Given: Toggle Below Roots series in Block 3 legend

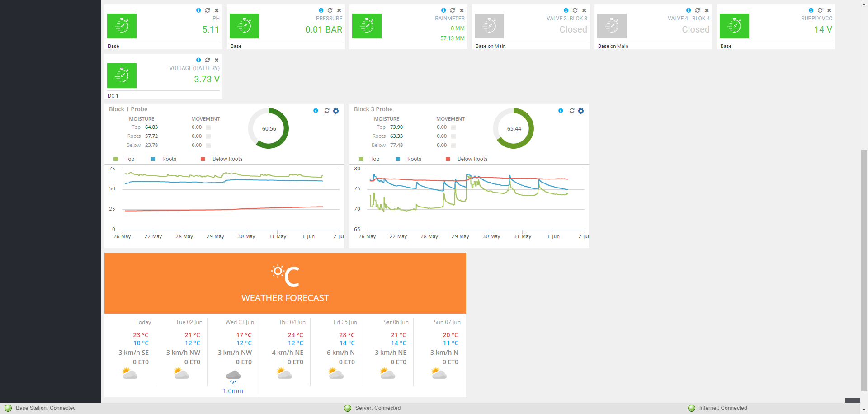Looking at the screenshot, I should pos(467,159).
